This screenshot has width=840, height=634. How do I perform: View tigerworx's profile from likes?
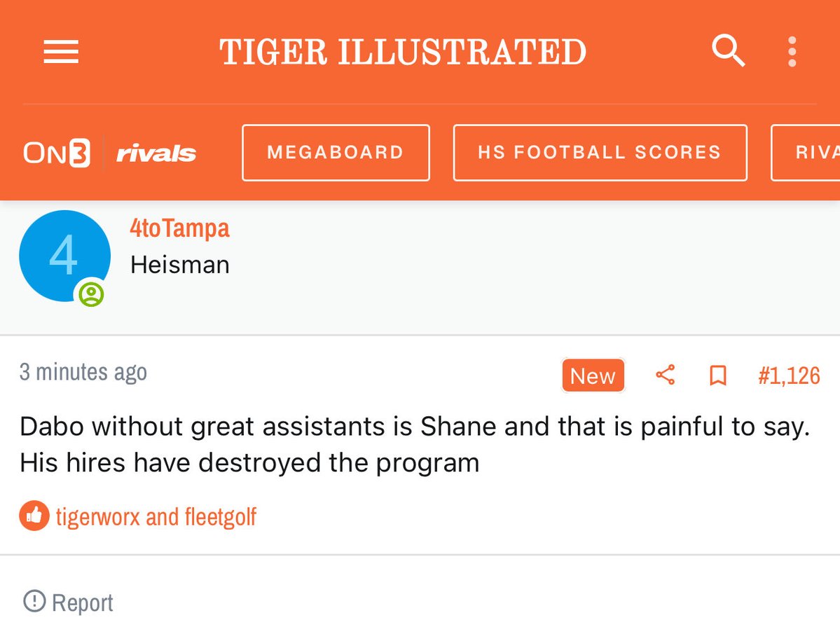(98, 517)
